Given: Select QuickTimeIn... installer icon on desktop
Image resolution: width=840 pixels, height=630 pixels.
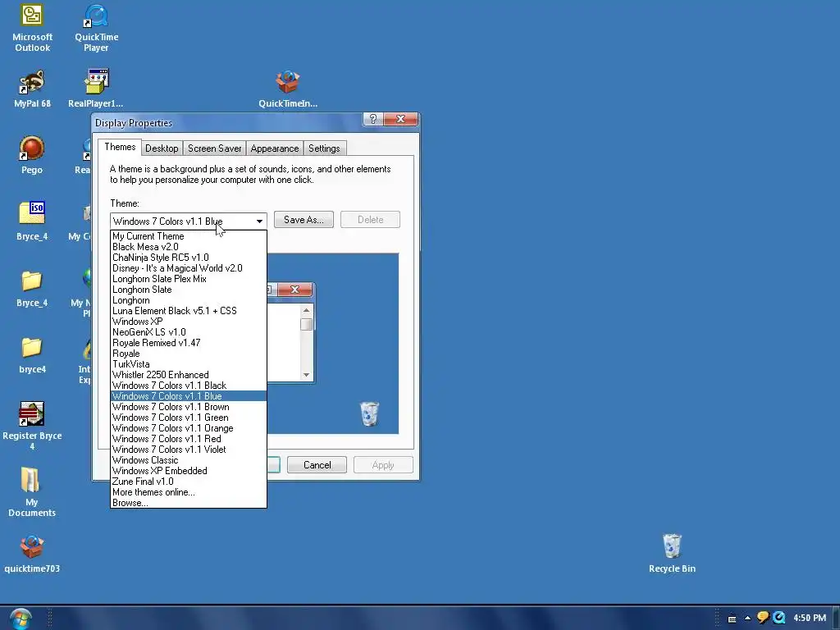Looking at the screenshot, I should tap(288, 89).
